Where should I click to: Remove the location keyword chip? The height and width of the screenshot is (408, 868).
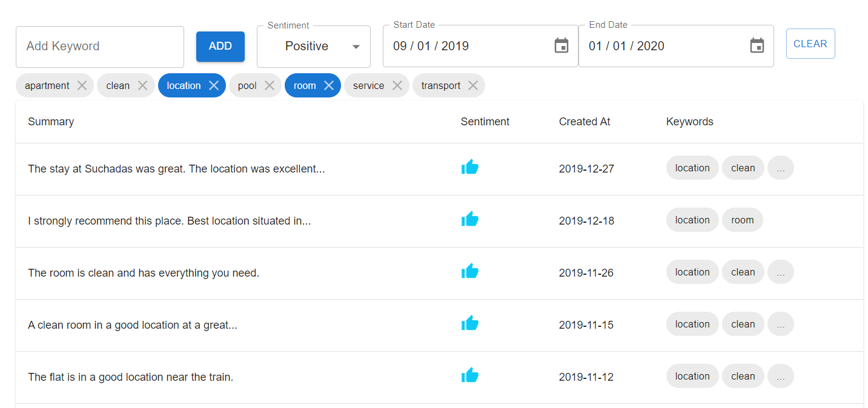click(x=214, y=86)
